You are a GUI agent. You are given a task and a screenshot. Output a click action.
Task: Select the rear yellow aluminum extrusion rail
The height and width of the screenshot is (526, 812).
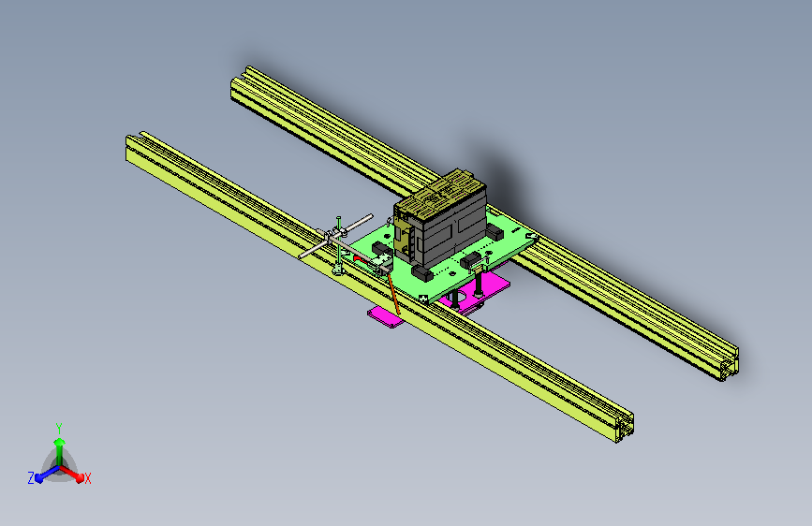[622, 305]
